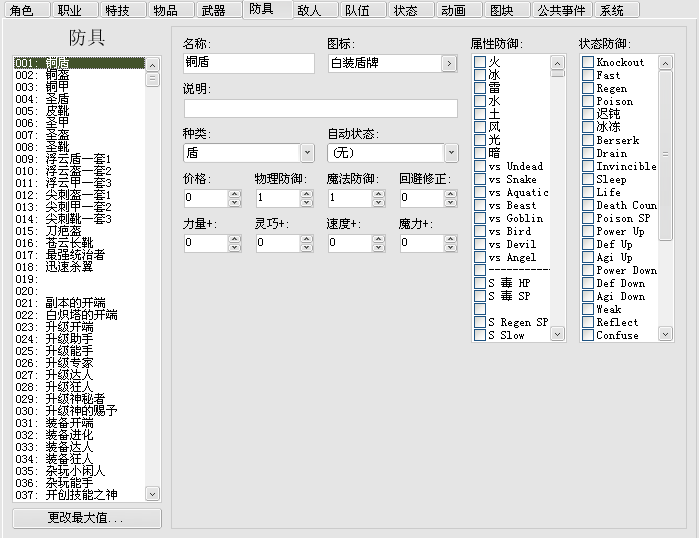Switch to the 特技 tab

point(123,10)
